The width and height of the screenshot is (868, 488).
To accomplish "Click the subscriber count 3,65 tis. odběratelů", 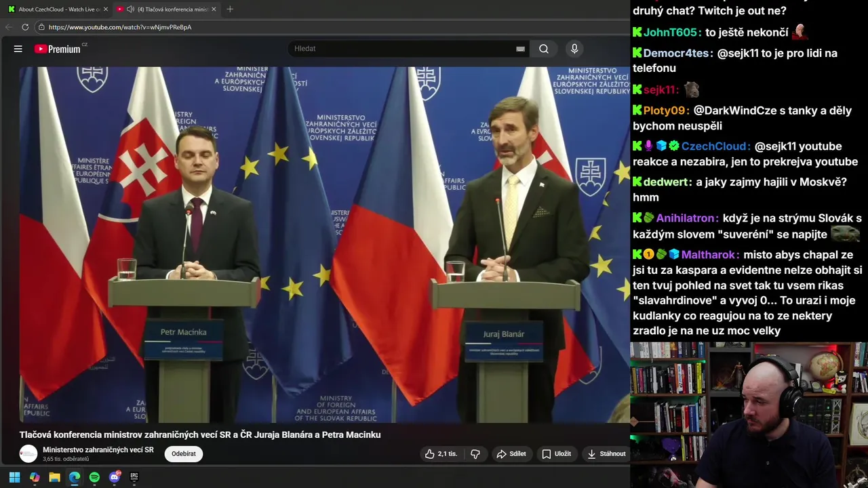I will click(66, 459).
